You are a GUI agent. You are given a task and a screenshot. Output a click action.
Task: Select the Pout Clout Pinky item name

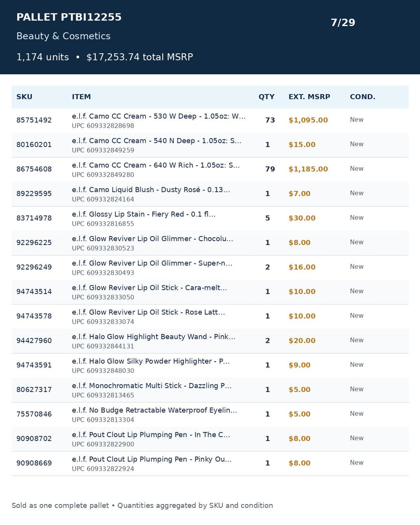pos(152,459)
